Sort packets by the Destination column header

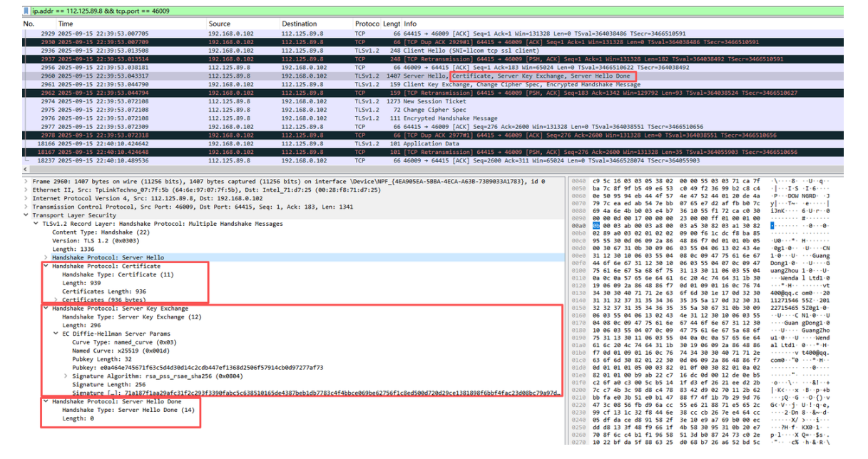[x=299, y=24]
